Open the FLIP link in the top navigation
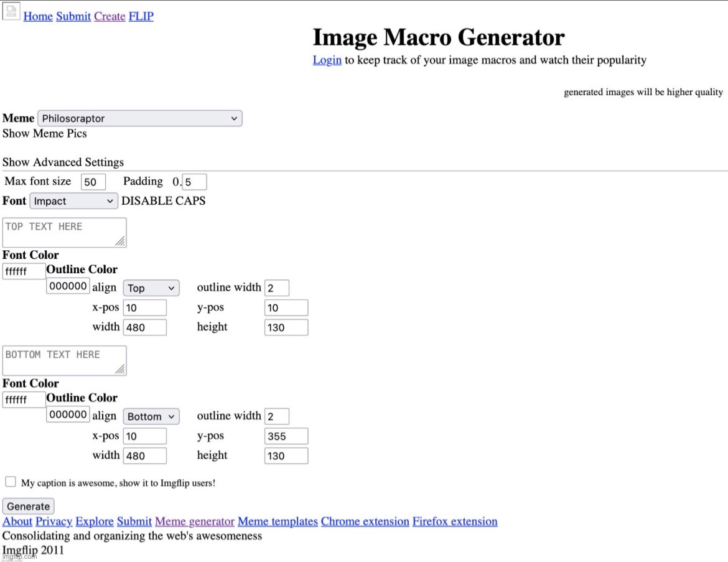Viewport: 728px width, 562px height. pos(141,16)
